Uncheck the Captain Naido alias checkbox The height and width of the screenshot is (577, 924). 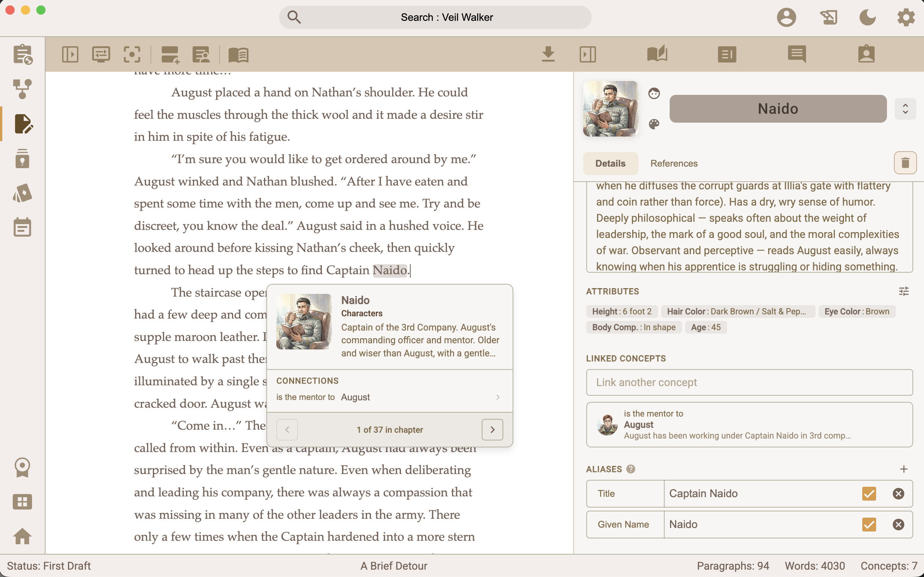869,494
